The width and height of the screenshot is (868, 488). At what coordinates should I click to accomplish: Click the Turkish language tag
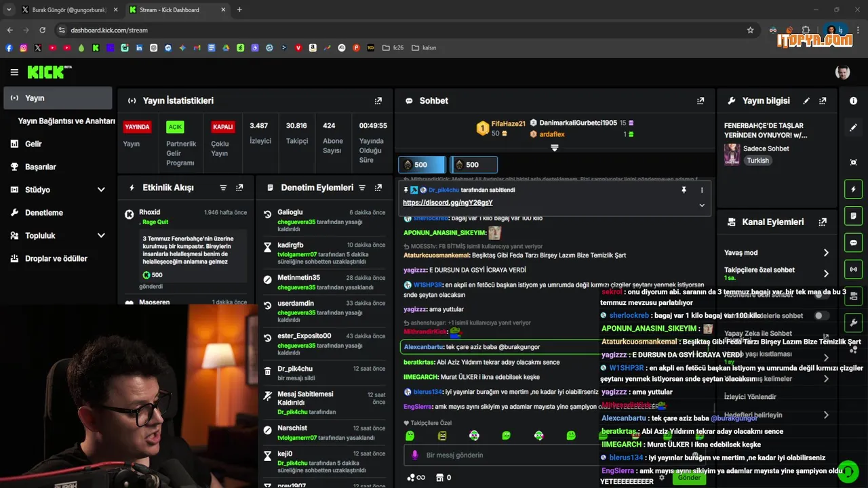(x=758, y=161)
